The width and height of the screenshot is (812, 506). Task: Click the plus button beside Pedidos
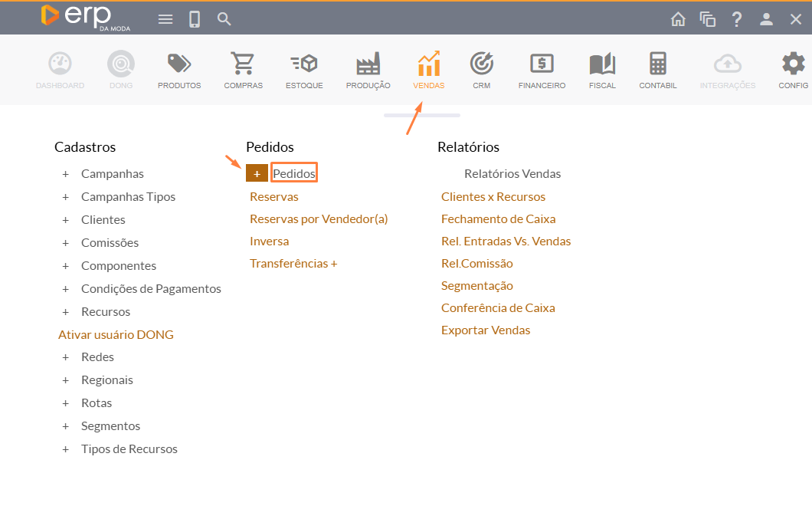tap(257, 173)
